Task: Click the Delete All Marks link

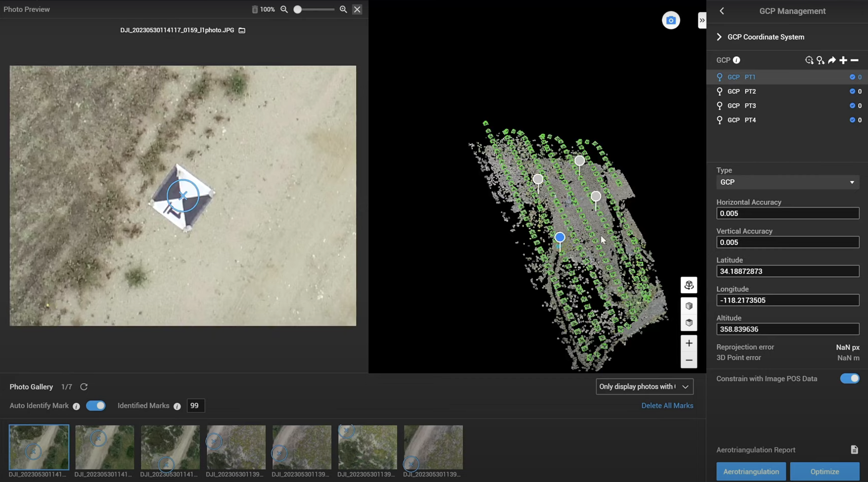Action: pos(667,406)
